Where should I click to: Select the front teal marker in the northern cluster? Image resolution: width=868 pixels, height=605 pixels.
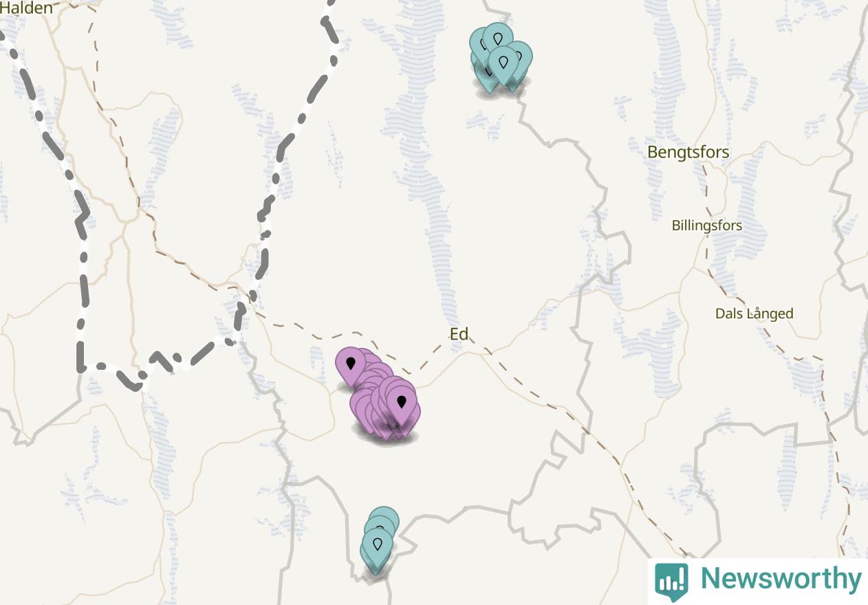pyautogui.click(x=503, y=64)
